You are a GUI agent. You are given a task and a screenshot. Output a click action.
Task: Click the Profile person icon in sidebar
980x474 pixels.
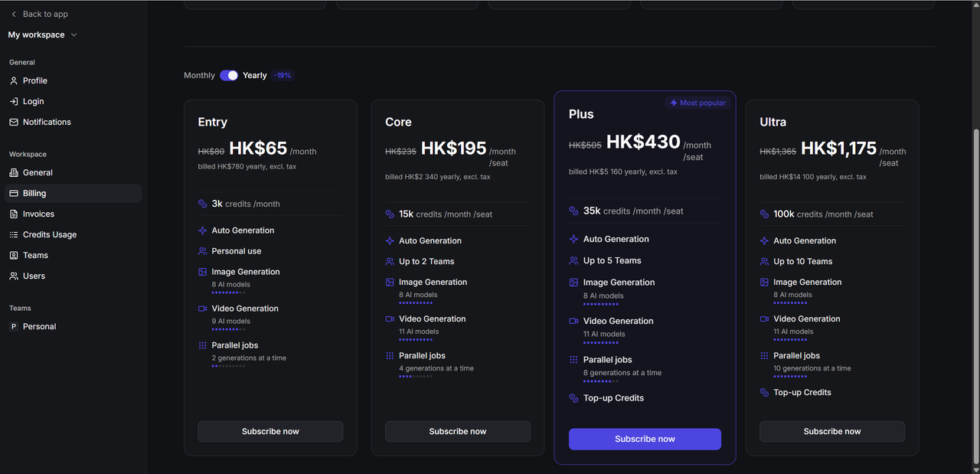click(x=14, y=80)
